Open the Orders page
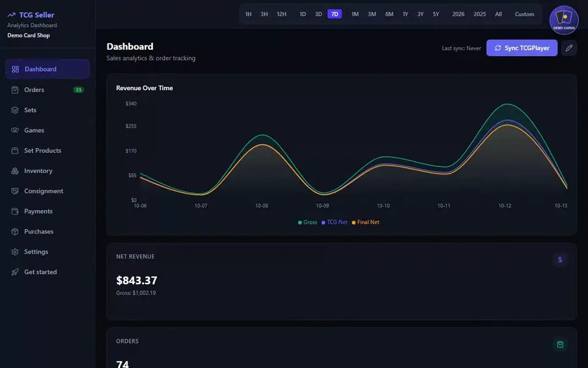 coord(47,90)
